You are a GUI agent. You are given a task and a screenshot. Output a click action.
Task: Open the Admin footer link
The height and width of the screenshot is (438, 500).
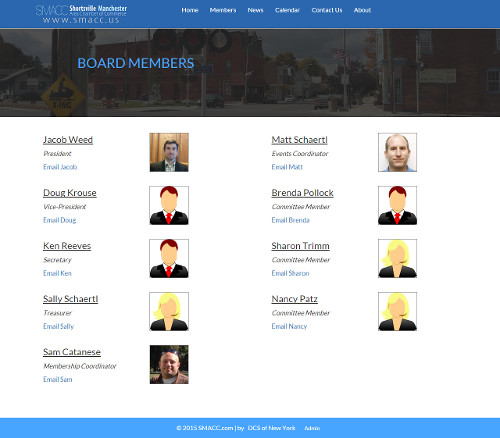[x=312, y=428]
